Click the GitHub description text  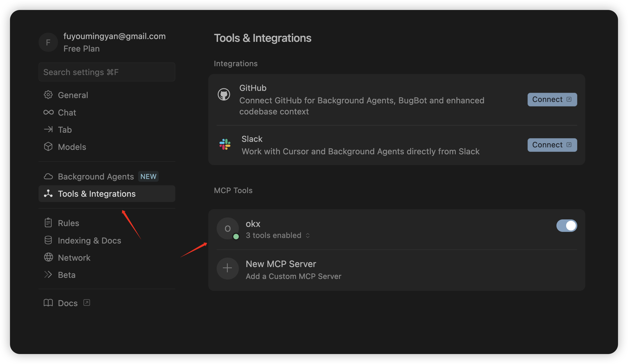click(x=362, y=106)
